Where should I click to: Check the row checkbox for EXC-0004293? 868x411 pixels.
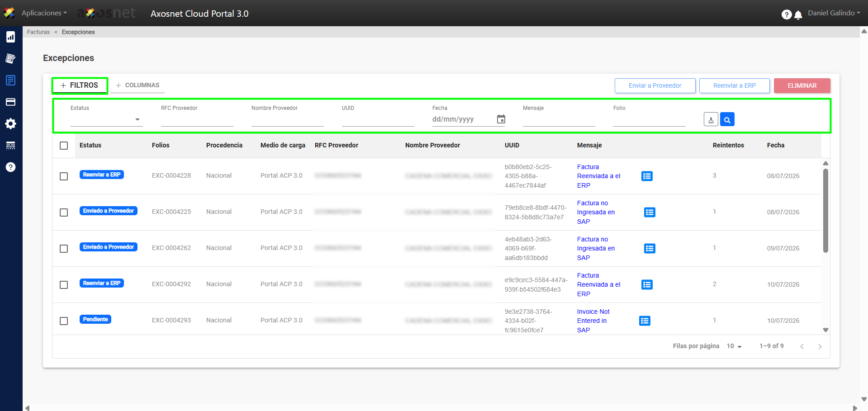[x=64, y=321]
